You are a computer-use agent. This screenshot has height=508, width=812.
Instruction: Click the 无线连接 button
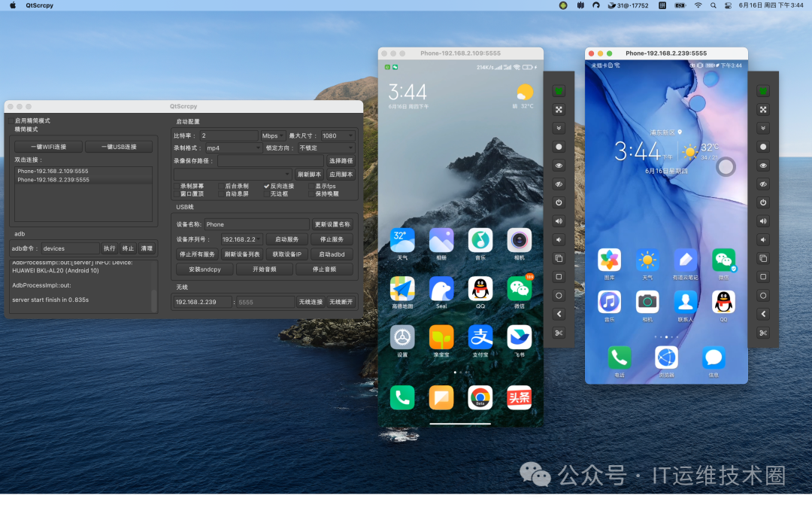(x=311, y=302)
